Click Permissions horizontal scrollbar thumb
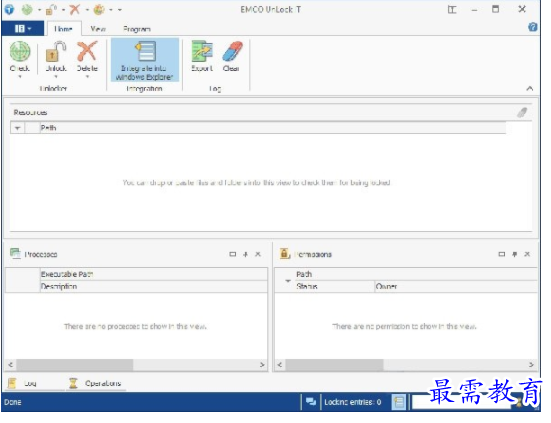Image resolution: width=551 pixels, height=423 pixels. tap(334, 365)
